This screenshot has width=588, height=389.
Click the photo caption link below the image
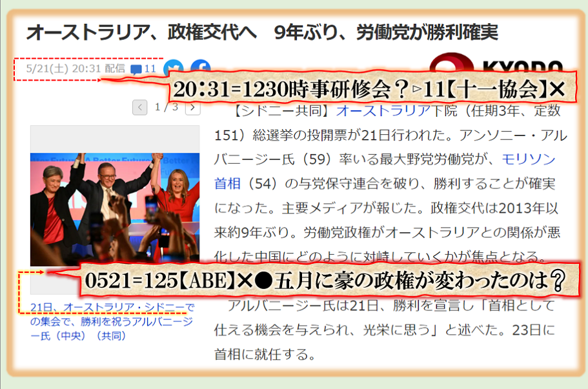pyautogui.click(x=112, y=321)
